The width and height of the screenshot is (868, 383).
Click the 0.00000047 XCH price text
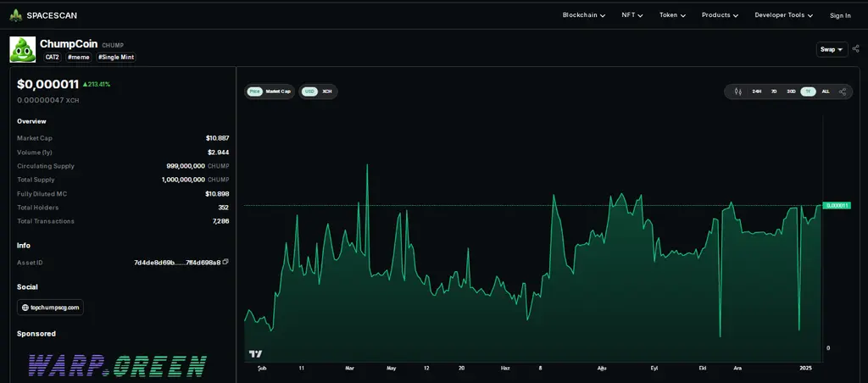pyautogui.click(x=48, y=100)
